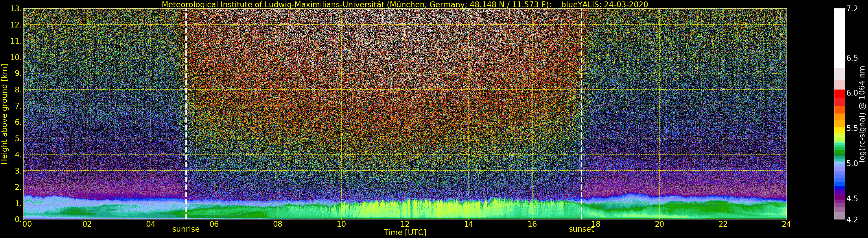Click the "6.5" colorbar value

[852, 58]
